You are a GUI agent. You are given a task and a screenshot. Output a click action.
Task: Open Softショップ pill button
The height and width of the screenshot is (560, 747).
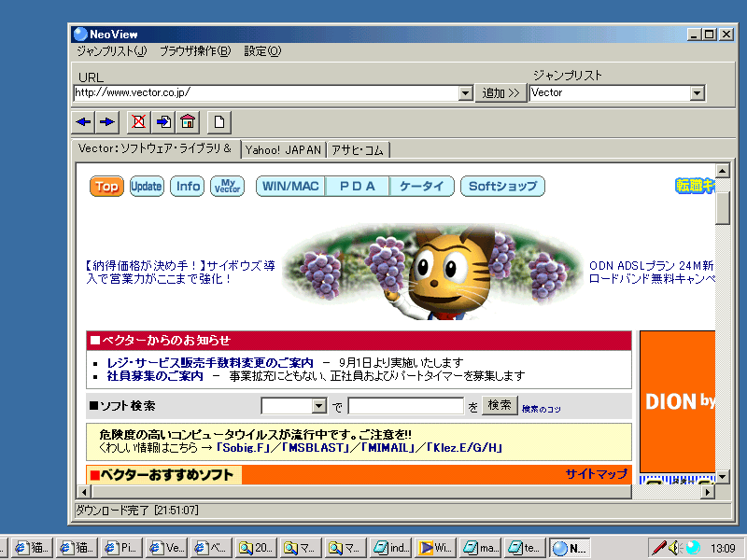pyautogui.click(x=502, y=186)
